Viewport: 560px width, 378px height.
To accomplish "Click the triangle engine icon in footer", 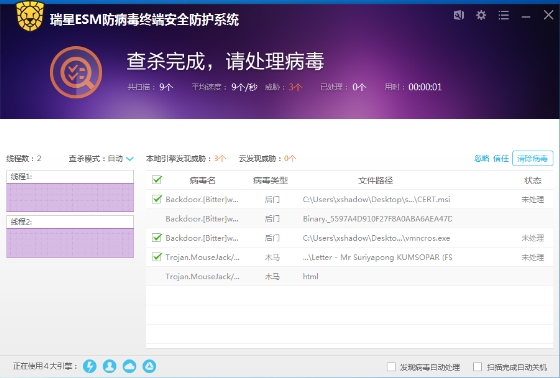I will click(x=149, y=366).
